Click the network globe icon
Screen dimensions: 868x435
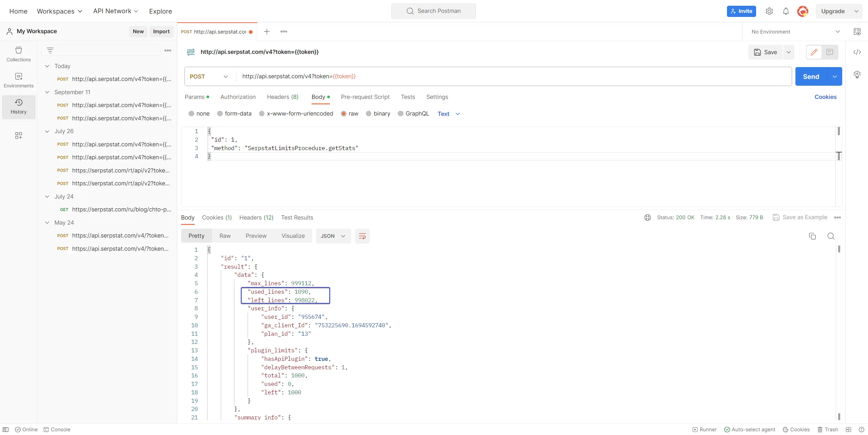pos(648,217)
